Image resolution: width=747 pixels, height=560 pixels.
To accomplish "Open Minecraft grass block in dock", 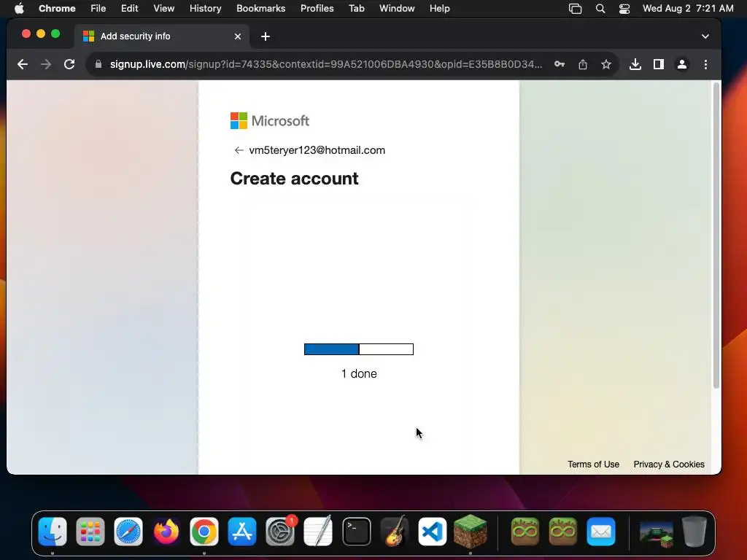I will [471, 532].
